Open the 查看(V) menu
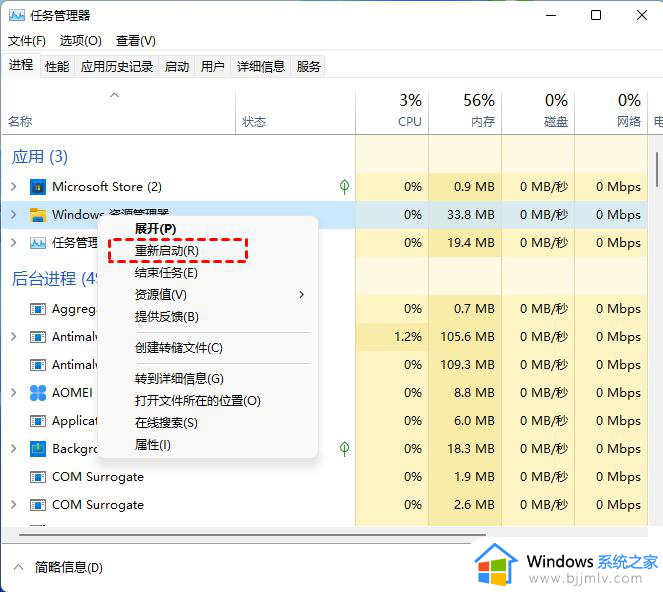Image resolution: width=663 pixels, height=592 pixels. [136, 41]
